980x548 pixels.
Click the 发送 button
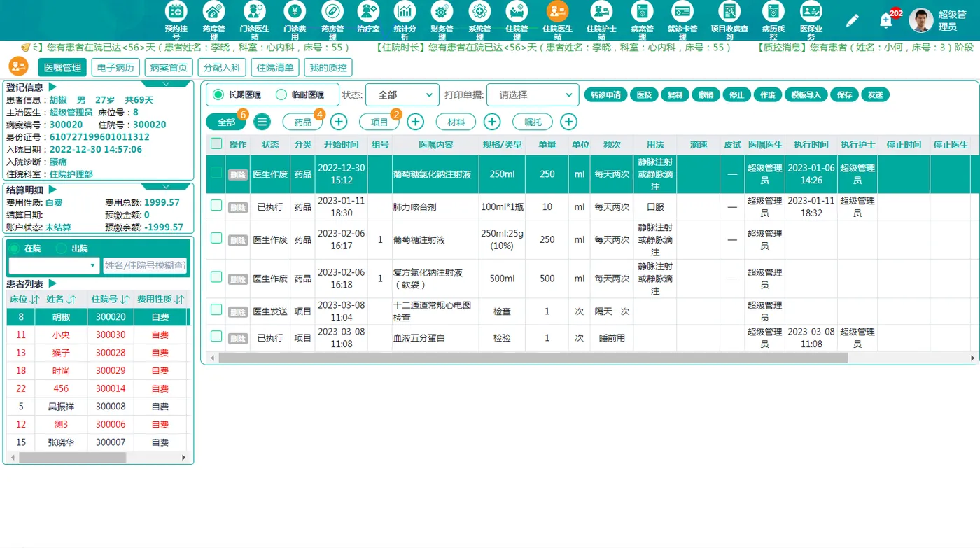pyautogui.click(x=876, y=94)
